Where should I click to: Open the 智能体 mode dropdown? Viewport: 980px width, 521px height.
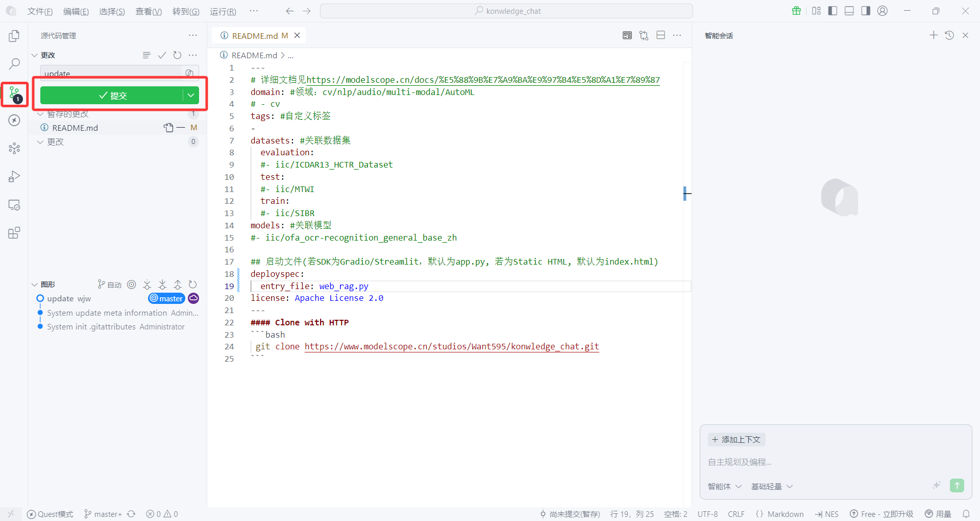pyautogui.click(x=724, y=486)
